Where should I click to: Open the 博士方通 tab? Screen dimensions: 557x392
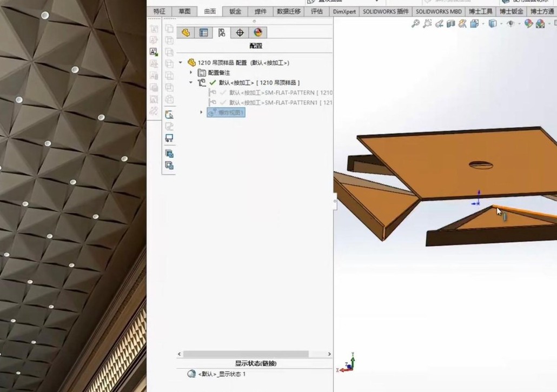click(x=542, y=11)
